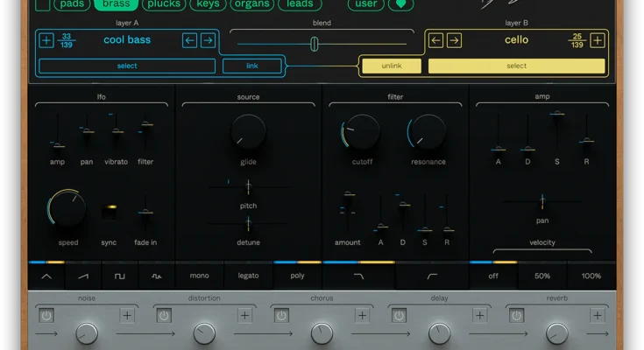Toggle the noise effect power button
The image size is (644, 350).
coord(46,315)
